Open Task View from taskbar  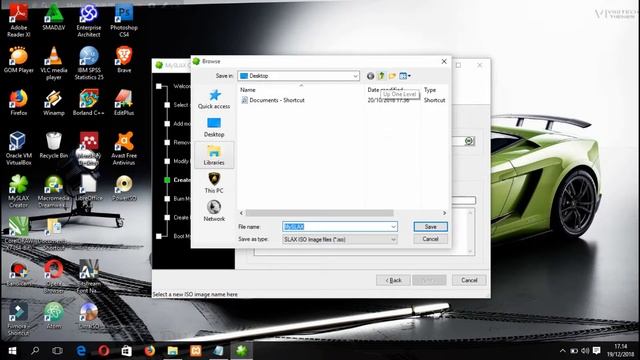(58, 351)
